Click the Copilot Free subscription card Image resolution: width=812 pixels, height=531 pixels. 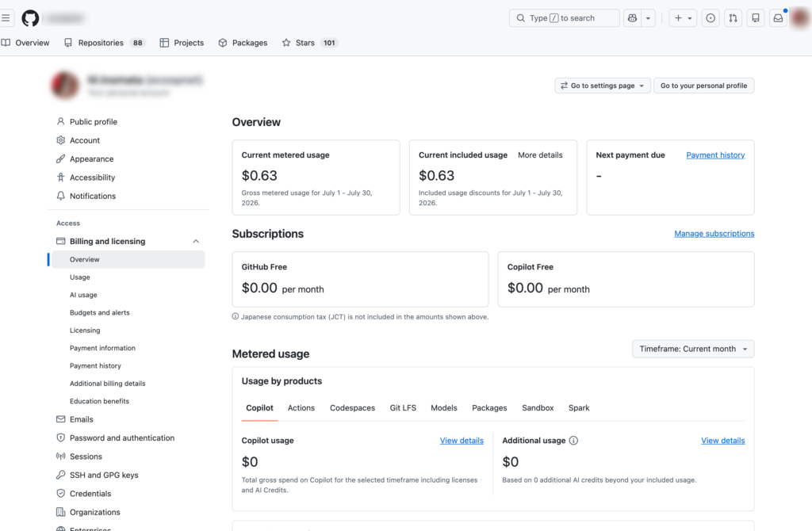tap(626, 280)
